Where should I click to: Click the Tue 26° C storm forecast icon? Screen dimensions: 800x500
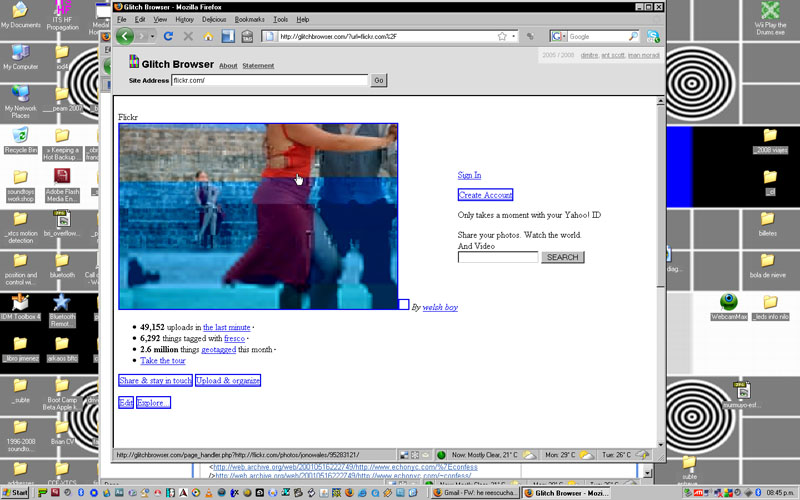(642, 455)
